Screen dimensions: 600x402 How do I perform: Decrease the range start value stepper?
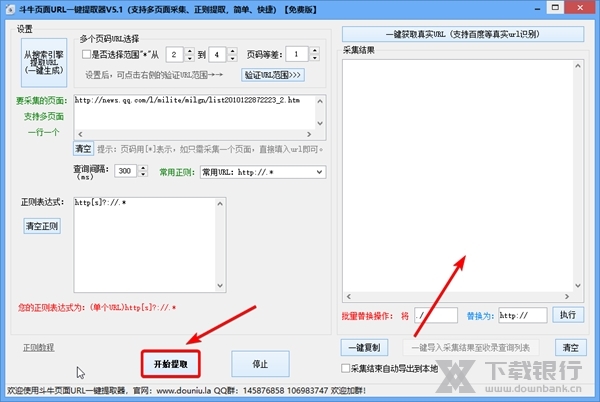(x=189, y=58)
